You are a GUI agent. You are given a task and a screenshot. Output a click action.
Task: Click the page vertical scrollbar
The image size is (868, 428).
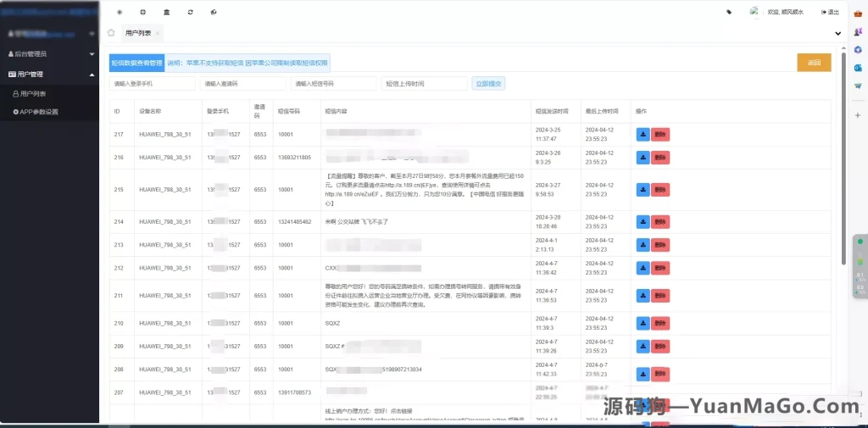pyautogui.click(x=843, y=158)
